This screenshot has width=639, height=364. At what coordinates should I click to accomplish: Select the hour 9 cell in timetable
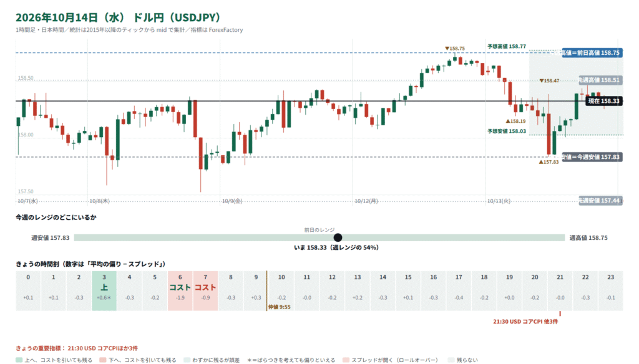256,290
